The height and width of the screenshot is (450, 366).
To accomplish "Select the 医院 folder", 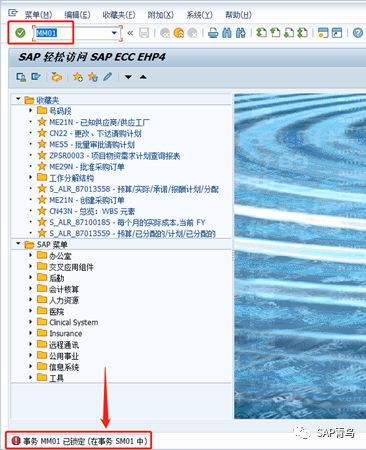I will click(57, 311).
